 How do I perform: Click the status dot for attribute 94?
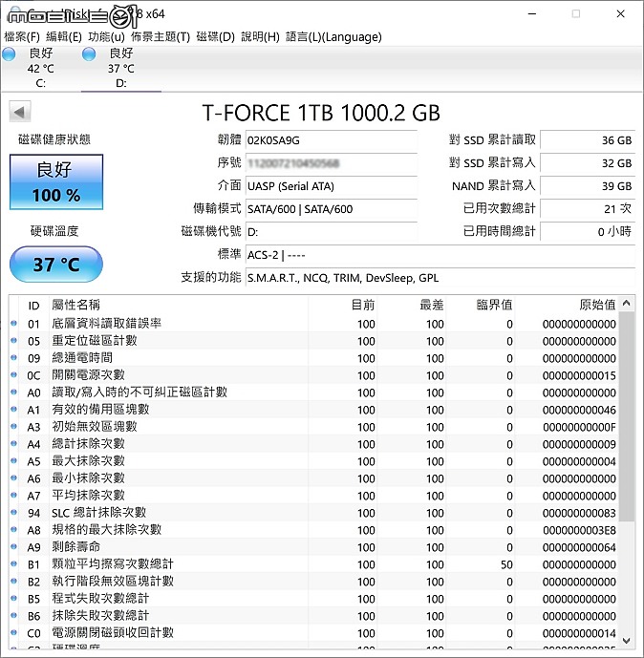pos(13,513)
